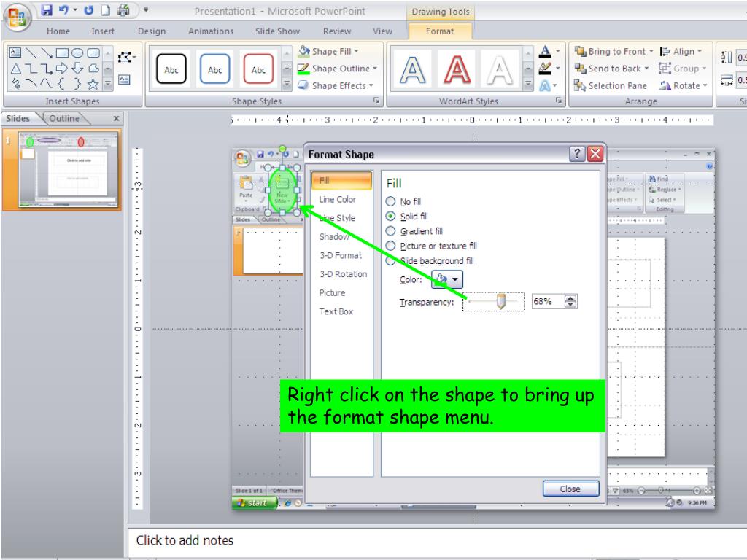Apply the black outline Abc shape style

click(171, 69)
